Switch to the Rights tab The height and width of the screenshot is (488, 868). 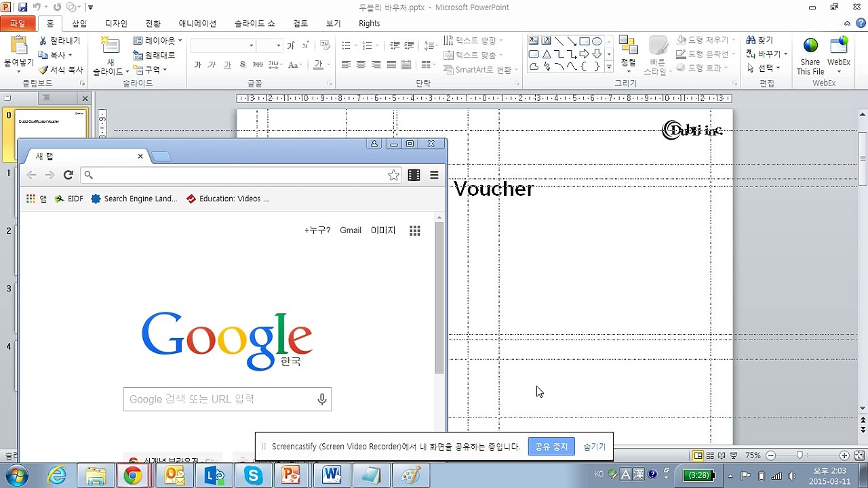[370, 24]
